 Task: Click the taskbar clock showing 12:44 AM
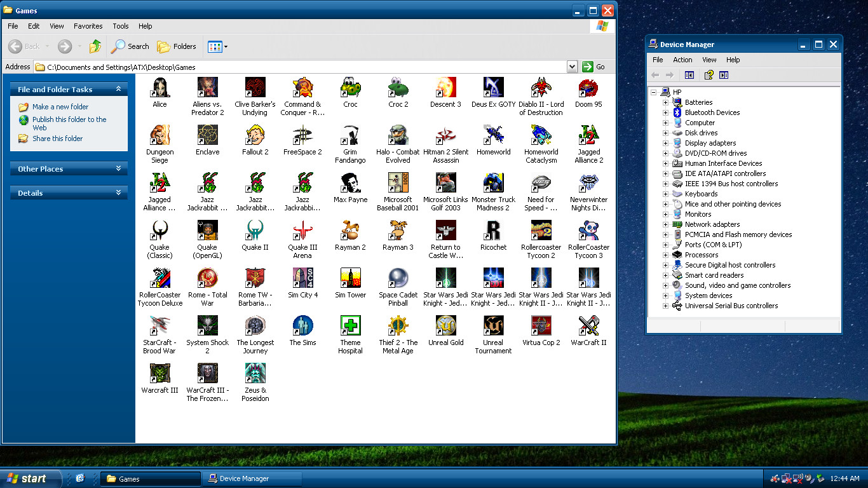(x=845, y=478)
